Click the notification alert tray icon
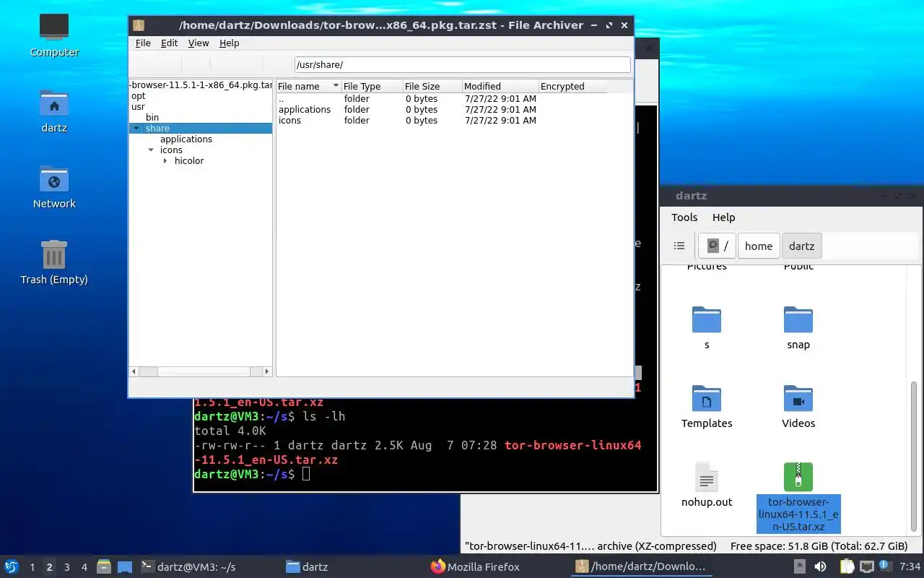Viewport: 924px width, 578px height. point(886,567)
